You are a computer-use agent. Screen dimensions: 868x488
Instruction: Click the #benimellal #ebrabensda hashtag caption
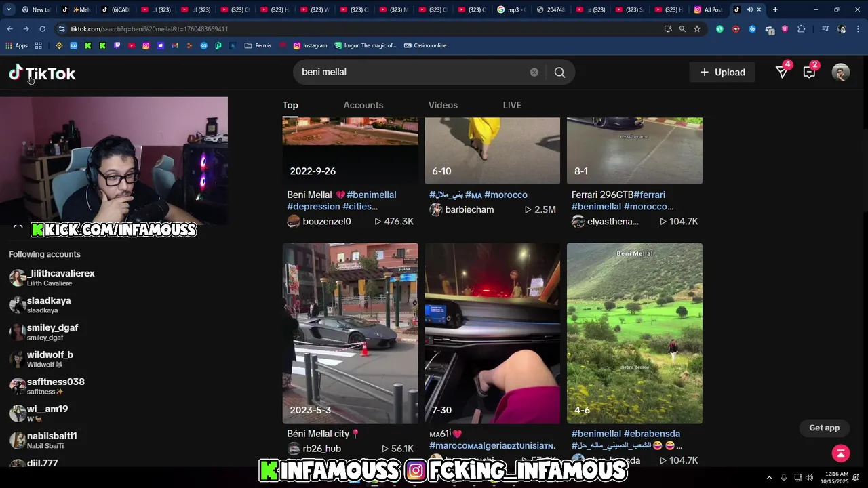[x=626, y=434]
